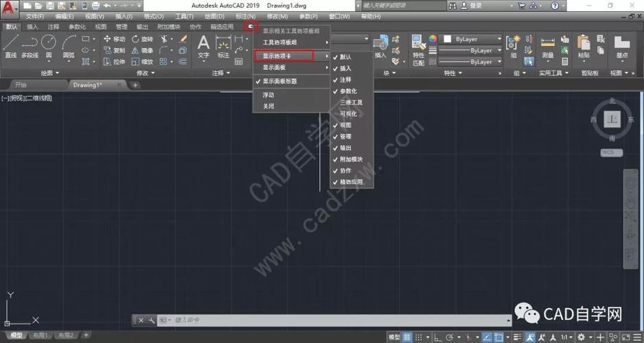Screen dimensions: 644x343
Task: Toggle grid display in status bar
Action: 406,338
